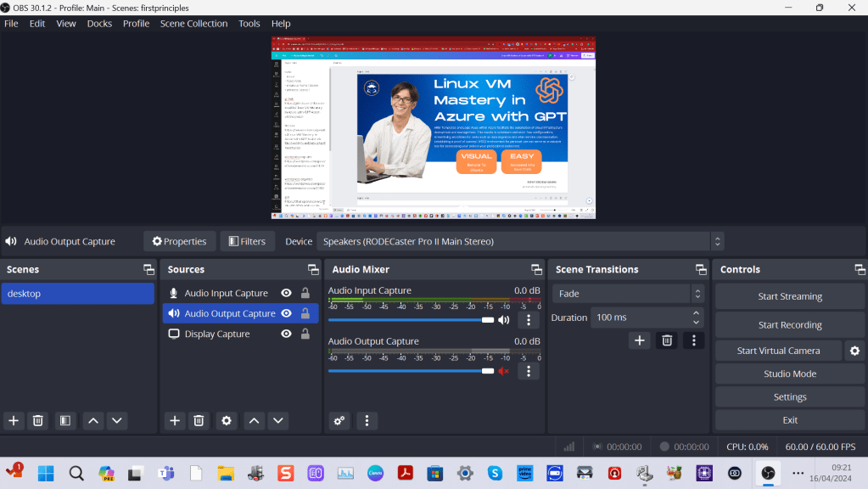868x489 pixels.
Task: Open scene filters icon in Scenes panel
Action: pos(65,421)
